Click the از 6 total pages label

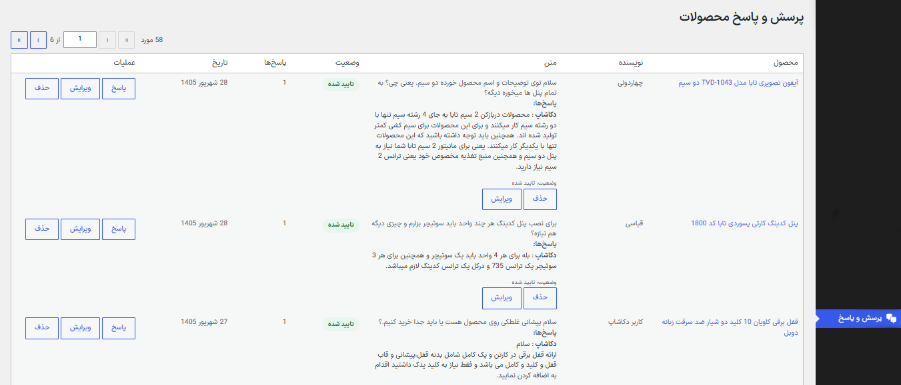55,40
